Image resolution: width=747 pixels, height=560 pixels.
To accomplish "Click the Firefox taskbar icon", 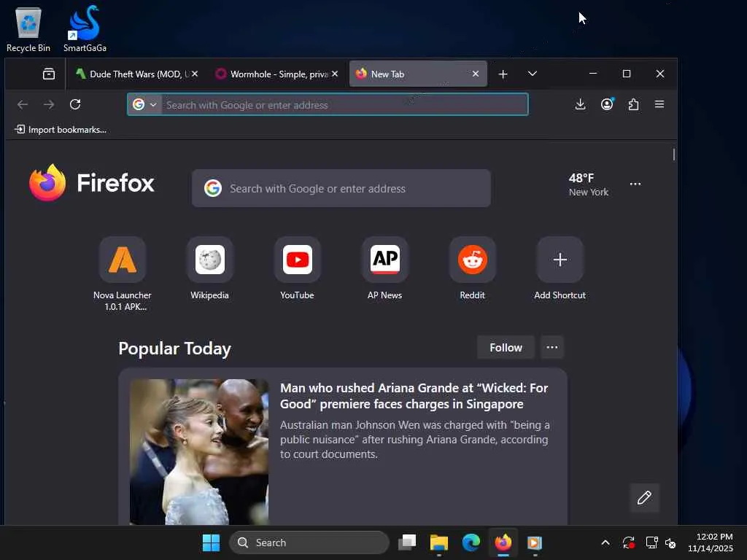I will point(503,542).
